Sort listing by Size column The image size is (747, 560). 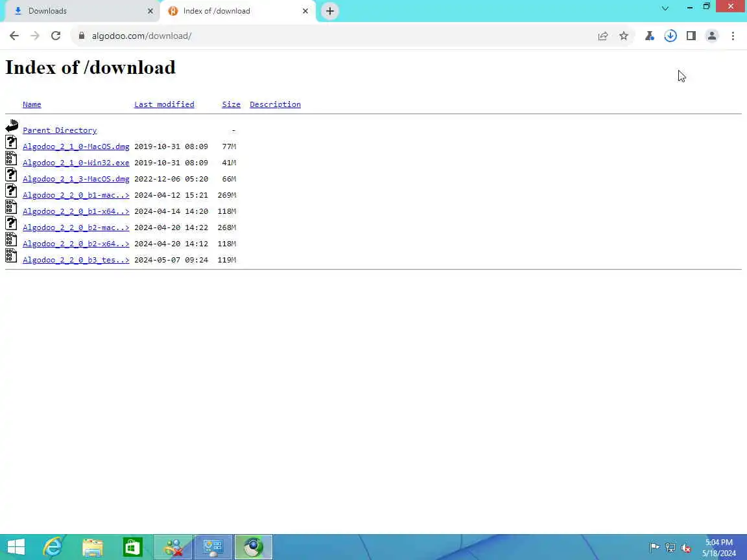click(x=231, y=104)
